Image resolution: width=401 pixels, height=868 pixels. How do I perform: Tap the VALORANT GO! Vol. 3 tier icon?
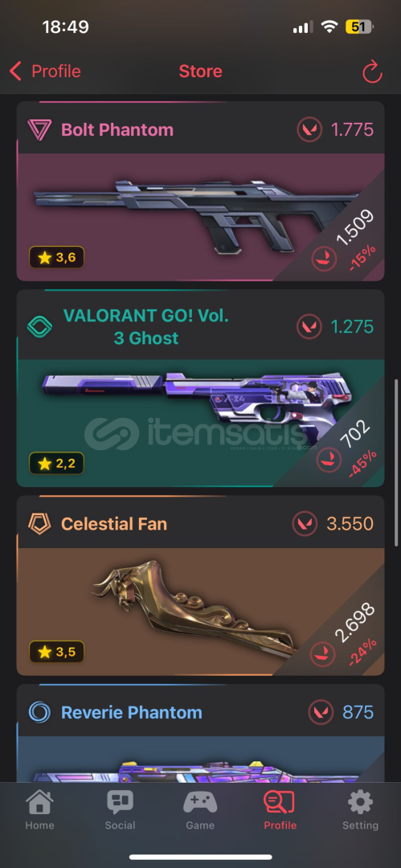click(x=39, y=326)
